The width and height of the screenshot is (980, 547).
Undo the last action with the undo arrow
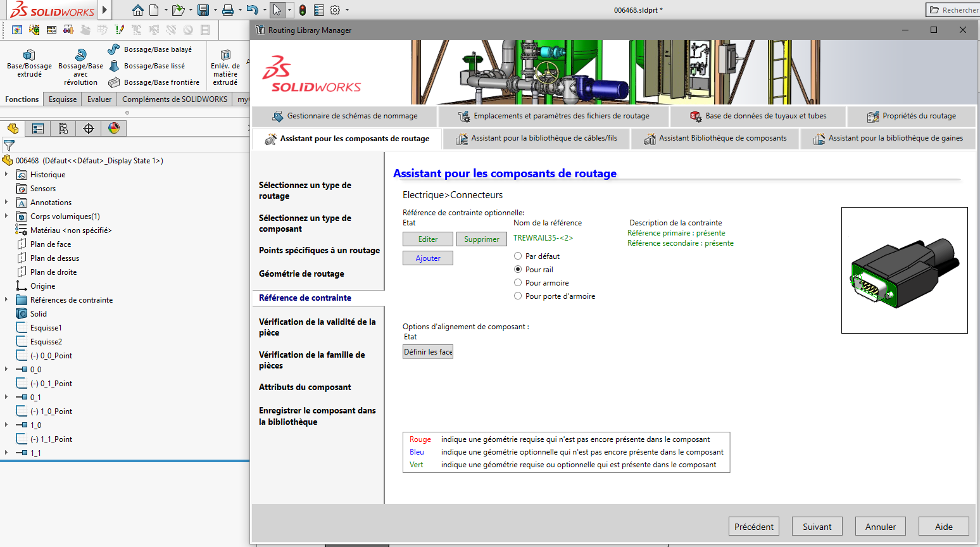tap(252, 10)
